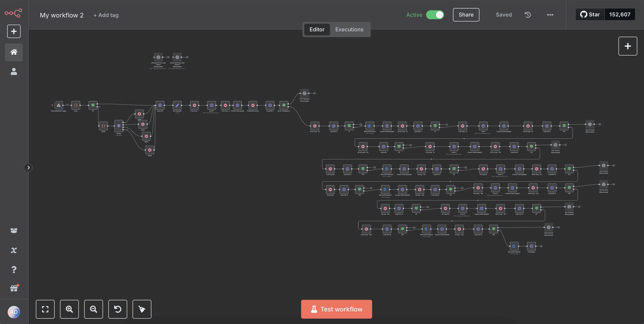The image size is (644, 324).
Task: Reset the canvas zoom level
Action: [118, 309]
